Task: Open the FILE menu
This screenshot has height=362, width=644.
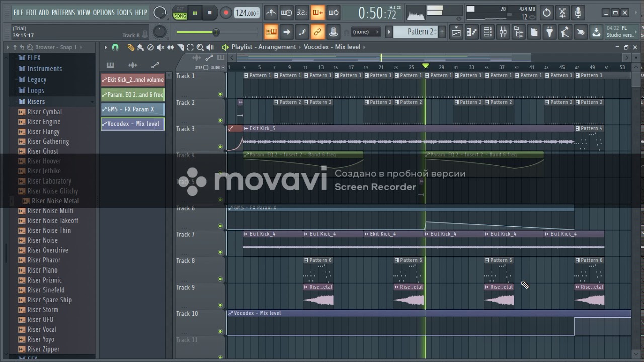Action: [x=18, y=13]
